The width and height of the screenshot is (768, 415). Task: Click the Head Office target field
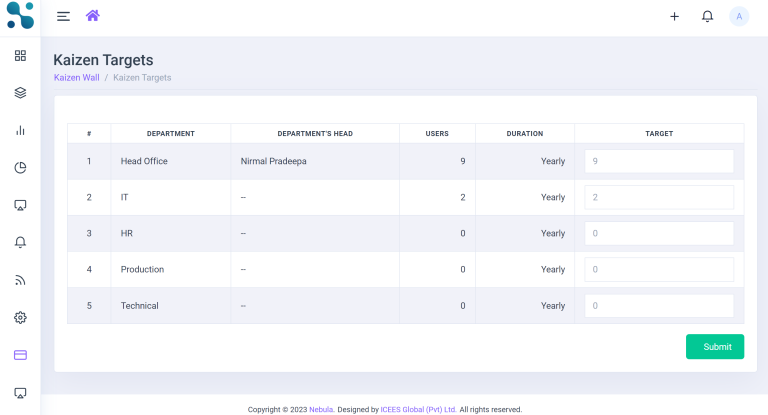coord(659,161)
